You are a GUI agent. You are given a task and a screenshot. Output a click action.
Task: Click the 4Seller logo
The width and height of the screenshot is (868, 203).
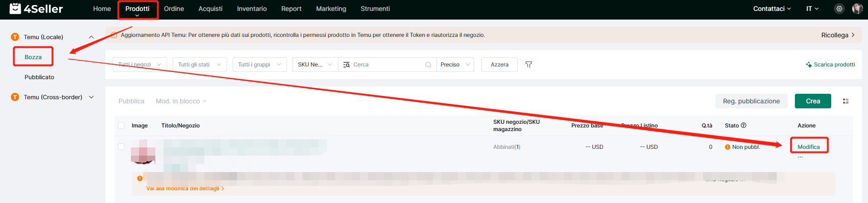click(x=36, y=9)
